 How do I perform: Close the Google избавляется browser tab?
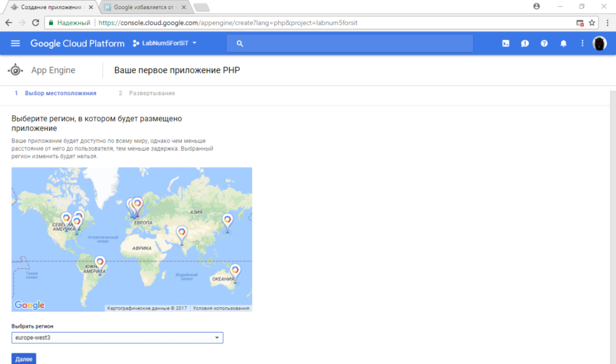tap(184, 7)
